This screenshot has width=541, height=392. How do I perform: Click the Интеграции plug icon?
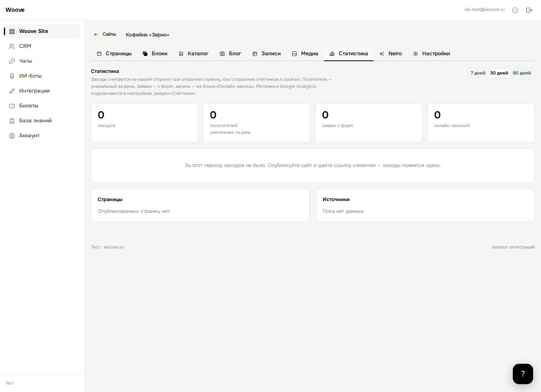pos(12,91)
